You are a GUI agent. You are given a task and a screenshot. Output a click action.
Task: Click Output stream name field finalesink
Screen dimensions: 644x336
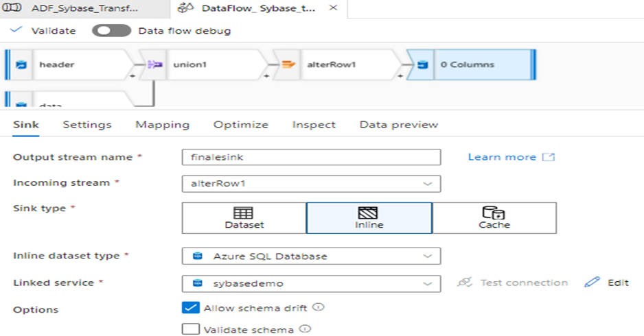click(x=311, y=157)
